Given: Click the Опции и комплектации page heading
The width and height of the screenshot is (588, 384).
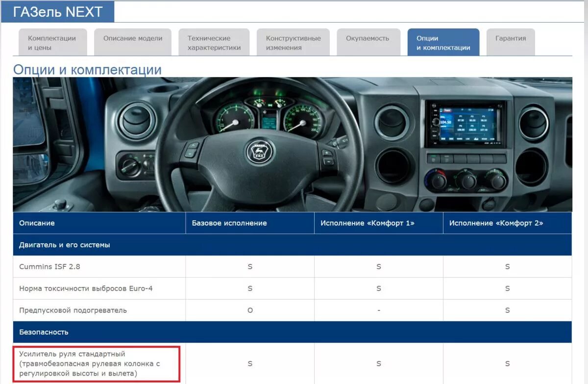Looking at the screenshot, I should point(87,70).
